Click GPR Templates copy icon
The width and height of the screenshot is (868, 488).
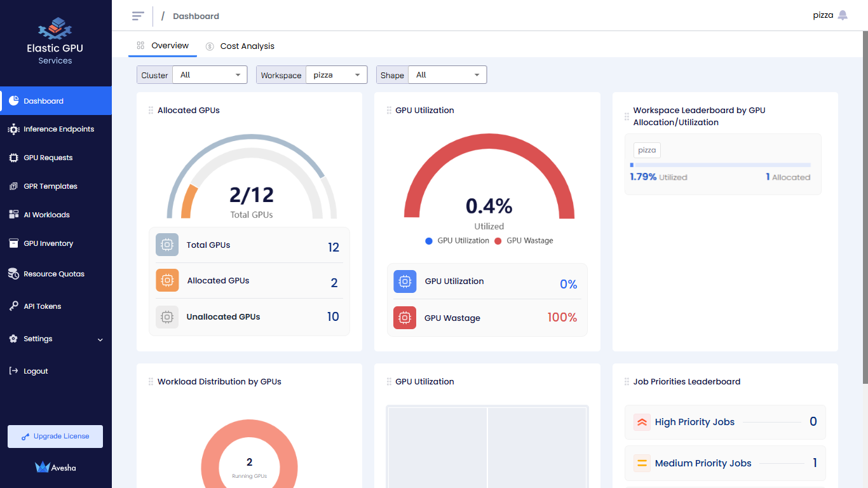pos(13,186)
